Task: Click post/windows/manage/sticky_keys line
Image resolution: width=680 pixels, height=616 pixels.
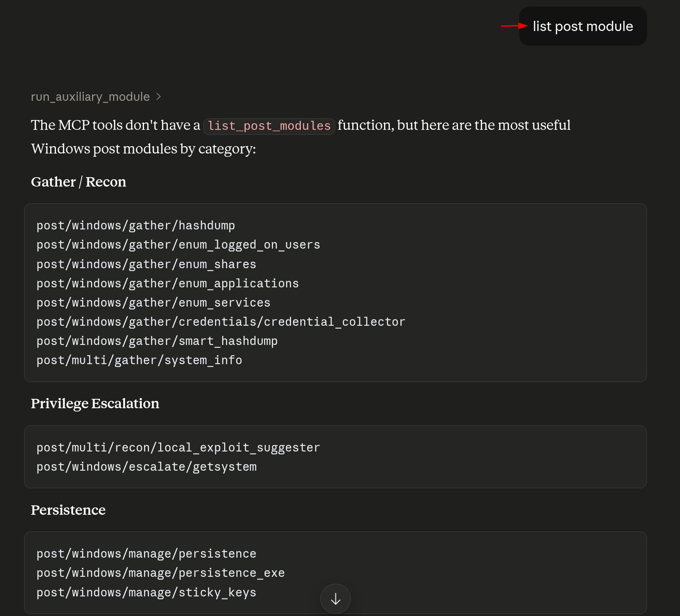Action: 146,593
